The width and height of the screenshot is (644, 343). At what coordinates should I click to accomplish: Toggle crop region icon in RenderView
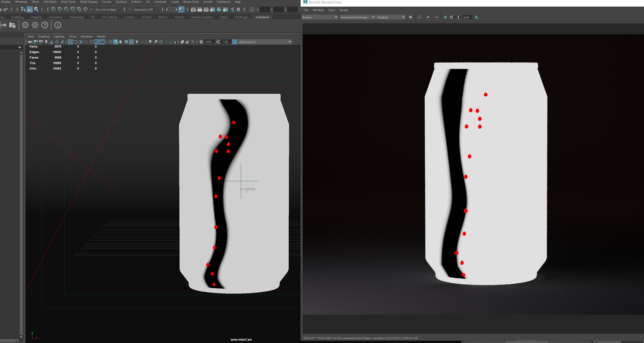point(445,17)
